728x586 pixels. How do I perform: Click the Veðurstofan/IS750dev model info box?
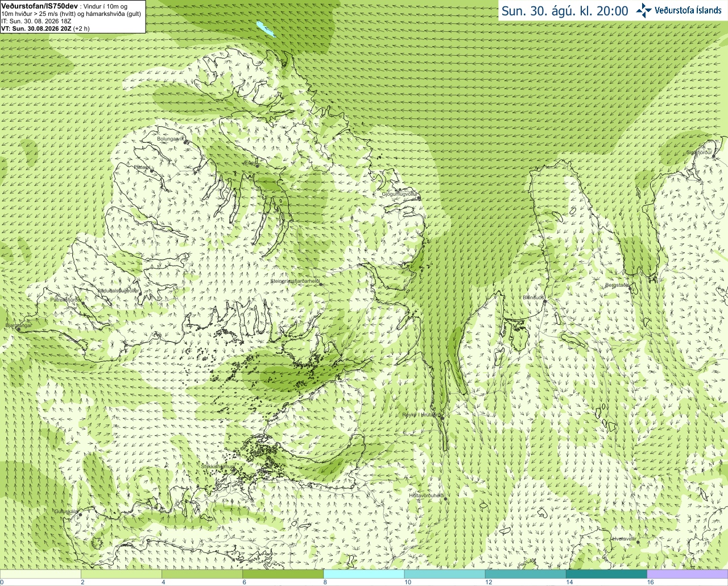pos(72,16)
